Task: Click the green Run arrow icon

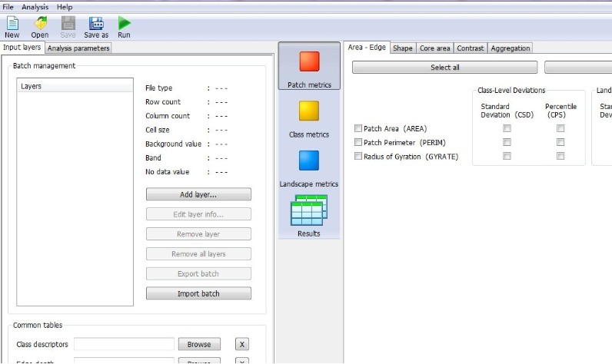Action: coord(124,23)
